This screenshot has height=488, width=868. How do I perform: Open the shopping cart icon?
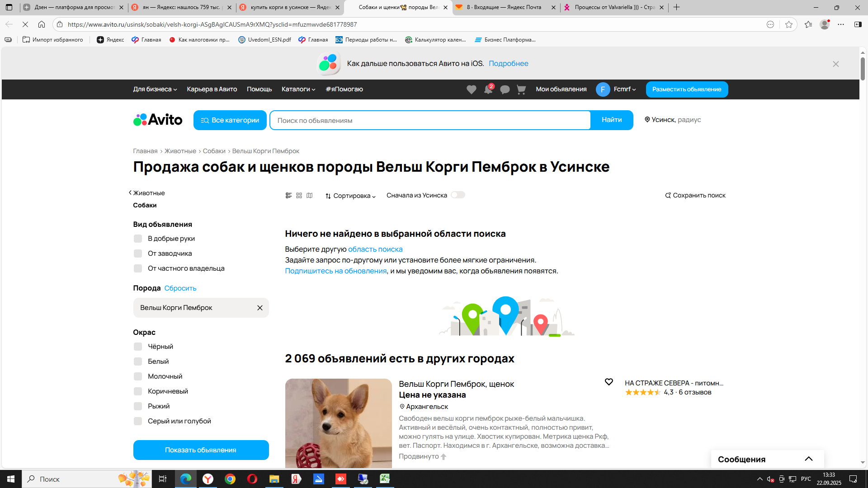(521, 89)
